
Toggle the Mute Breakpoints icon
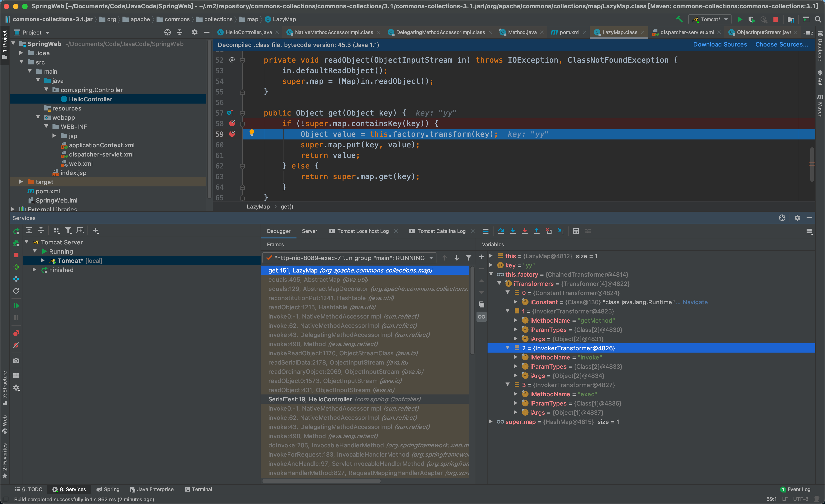(x=16, y=345)
